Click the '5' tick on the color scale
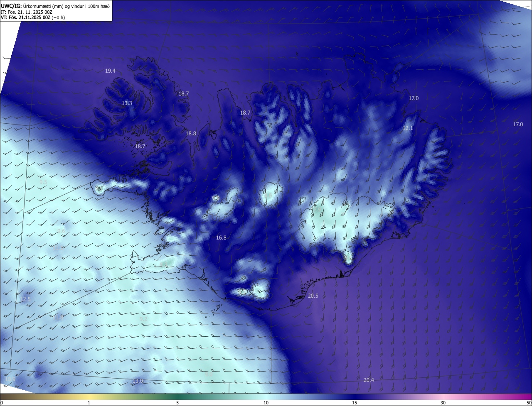This screenshot has width=532, height=406. (x=177, y=403)
